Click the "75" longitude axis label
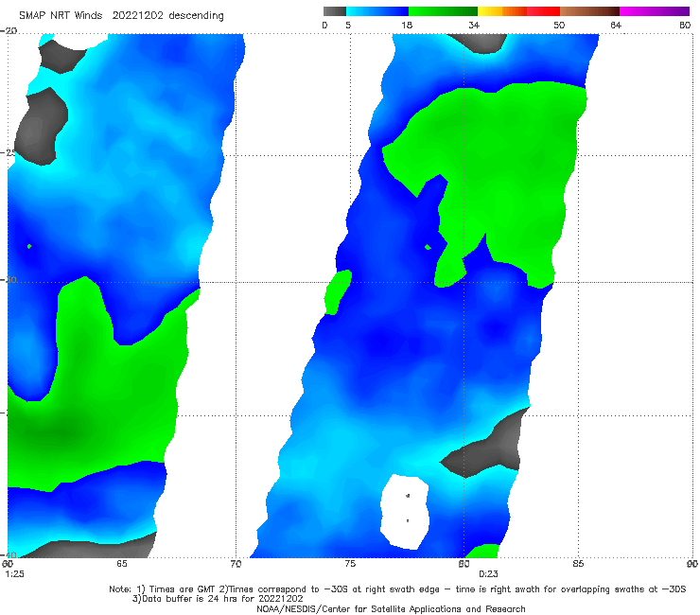700x615 pixels. 350,564
